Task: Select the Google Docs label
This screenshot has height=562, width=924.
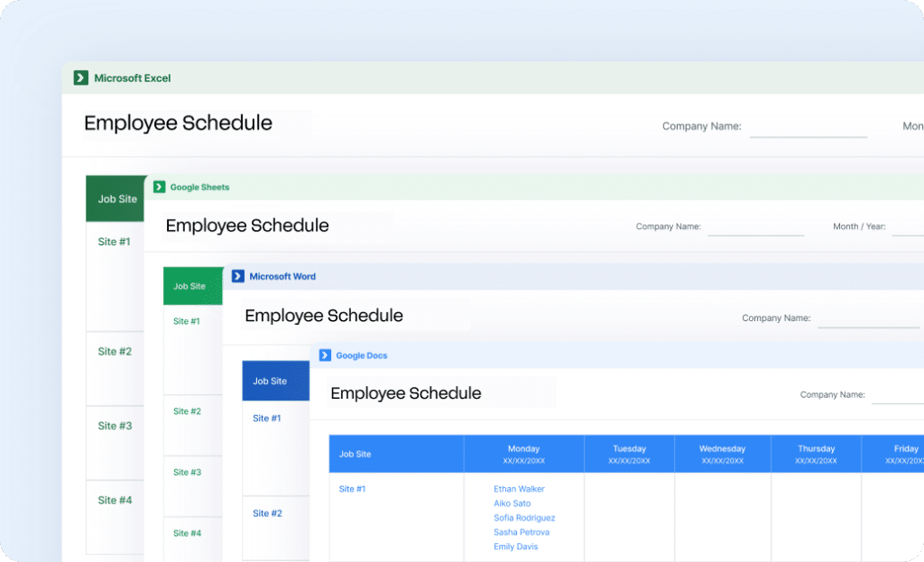Action: (361, 355)
